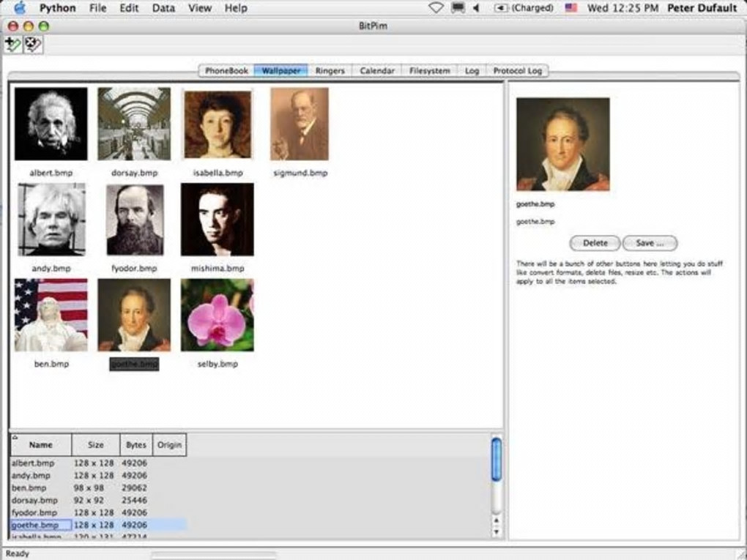Image resolution: width=747 pixels, height=560 pixels.
Task: Click the highlighted goethe.bmp label under thumbnail
Action: point(134,364)
